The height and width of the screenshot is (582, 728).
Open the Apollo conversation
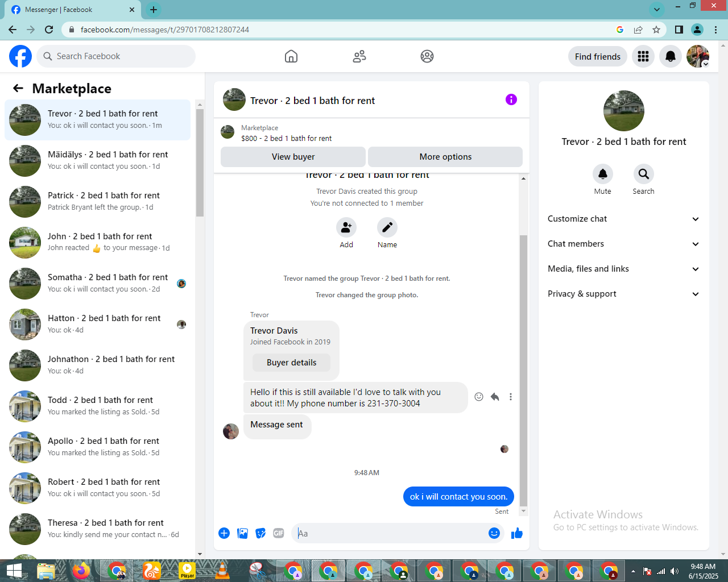pos(97,447)
